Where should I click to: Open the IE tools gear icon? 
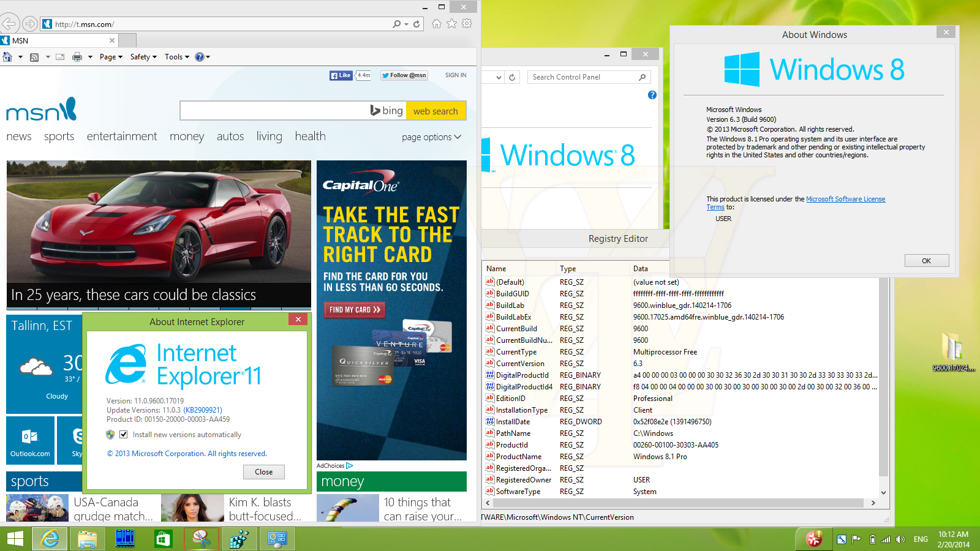(x=467, y=24)
